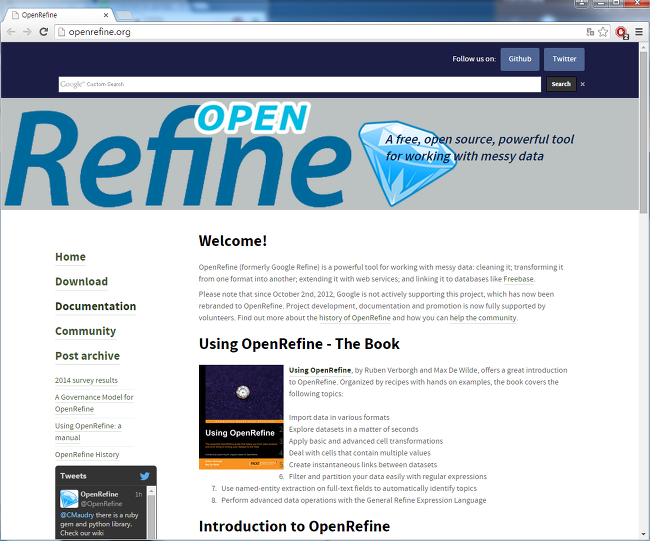Select the OpenRefine tab
The image size is (650, 541).
[x=58, y=15]
